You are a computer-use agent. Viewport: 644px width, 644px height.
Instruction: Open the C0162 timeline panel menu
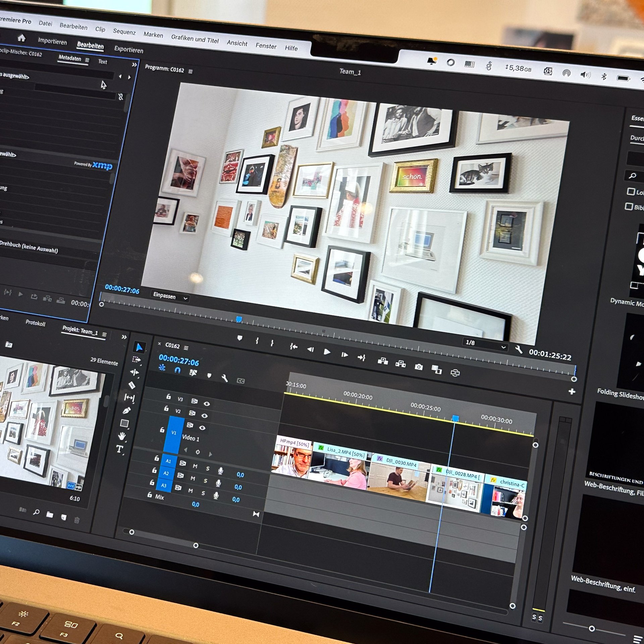coord(186,347)
